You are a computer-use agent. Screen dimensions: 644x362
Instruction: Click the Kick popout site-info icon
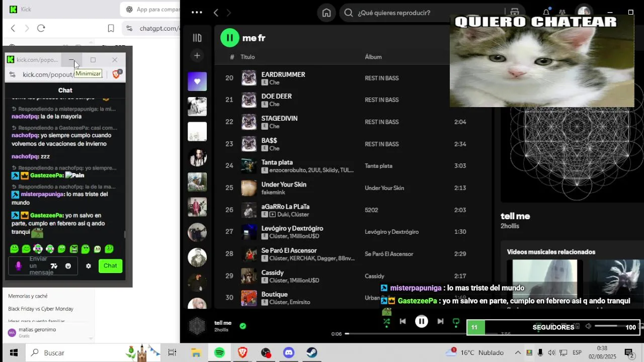(13, 74)
